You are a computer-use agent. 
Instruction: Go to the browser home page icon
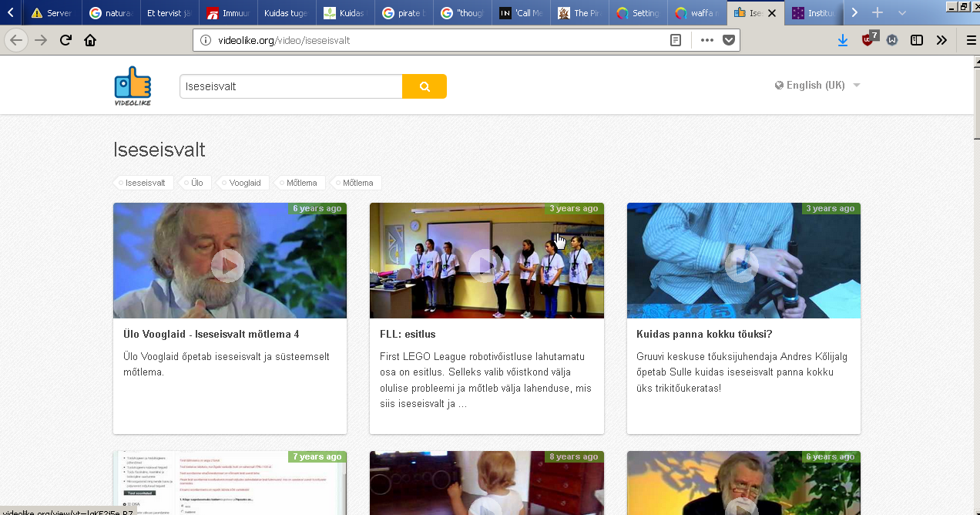click(90, 40)
